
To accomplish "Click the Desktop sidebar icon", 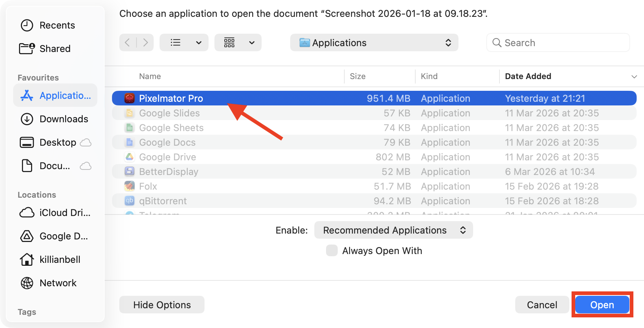I will click(27, 142).
